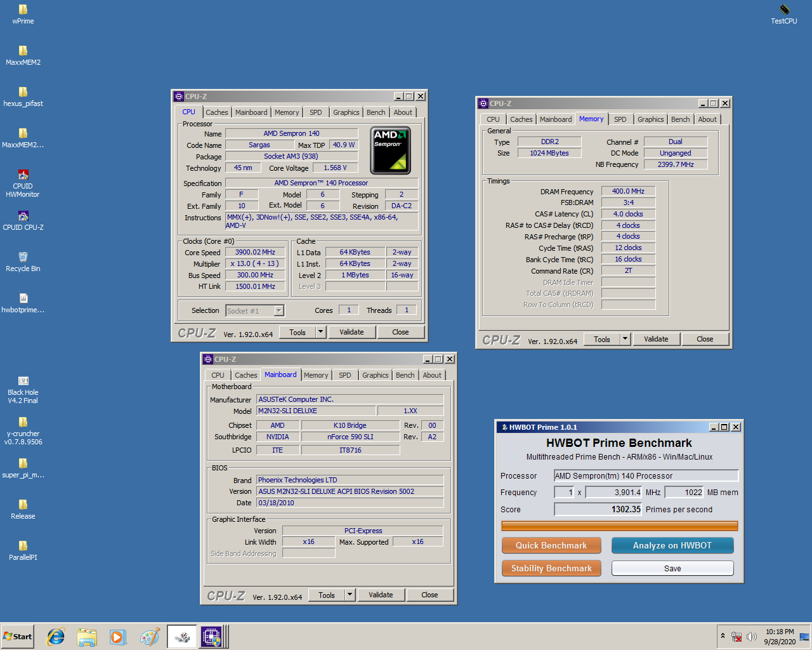Click NB Frequency value 2399.7 MHz
This screenshot has width=812, height=650.
coord(675,164)
